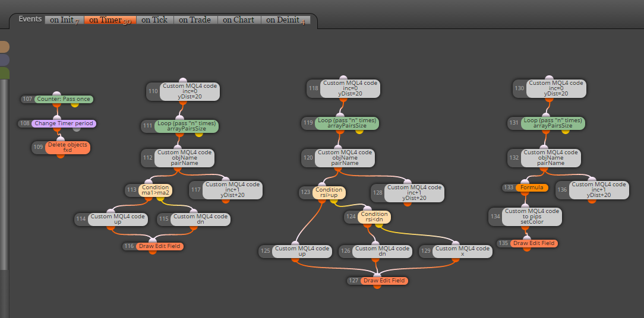Click yellow output dot of Loop block 131
Viewport: 644px width, 318px height.
[x=566, y=131]
